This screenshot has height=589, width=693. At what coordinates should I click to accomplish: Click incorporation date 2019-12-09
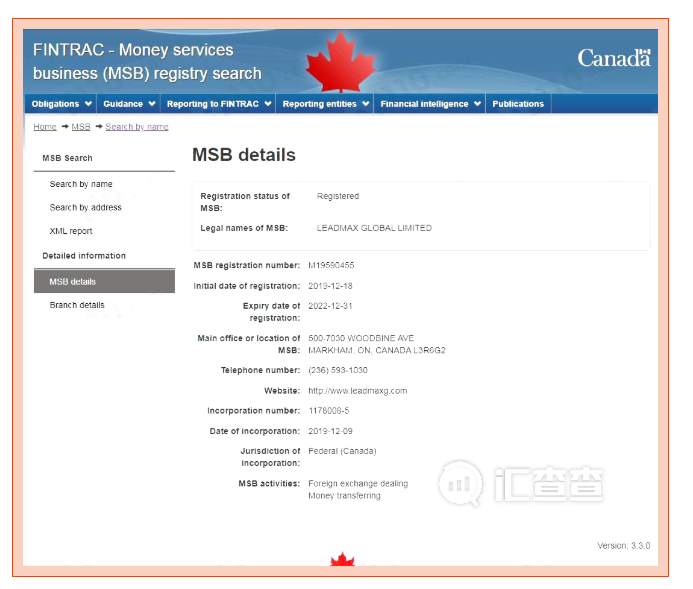point(330,431)
